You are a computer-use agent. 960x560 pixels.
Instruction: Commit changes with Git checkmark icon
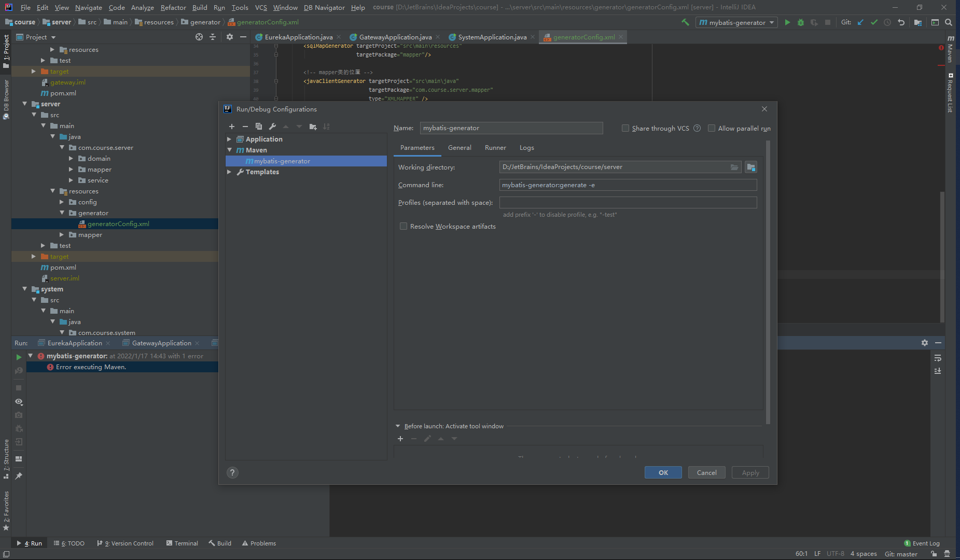(x=874, y=22)
